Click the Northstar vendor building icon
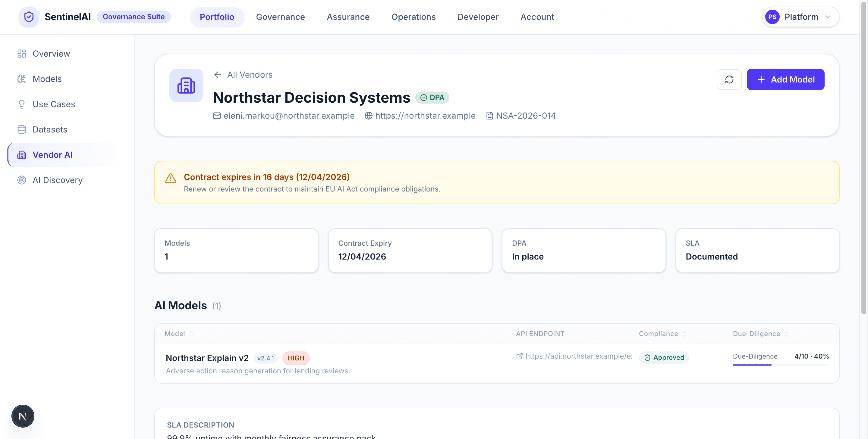This screenshot has width=868, height=439. [x=186, y=86]
